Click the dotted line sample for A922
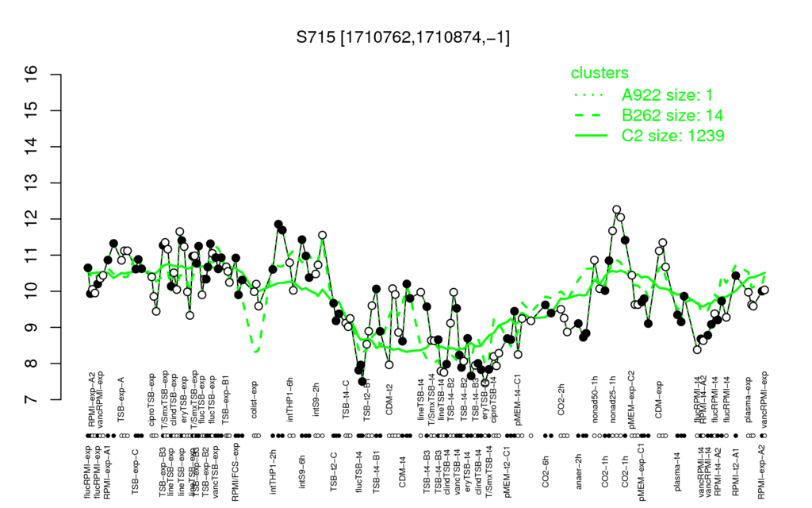Screen dimensions: 812x508 (590, 95)
